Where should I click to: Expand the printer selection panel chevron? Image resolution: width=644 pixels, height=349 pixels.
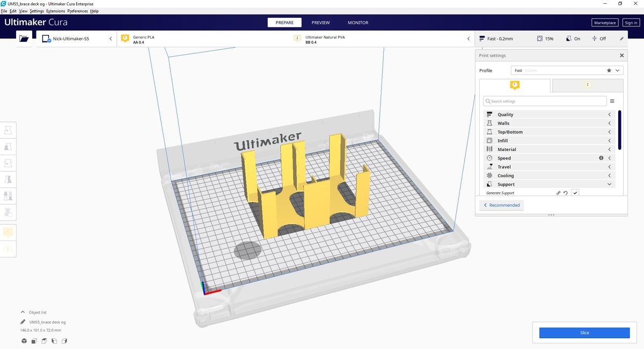(111, 38)
